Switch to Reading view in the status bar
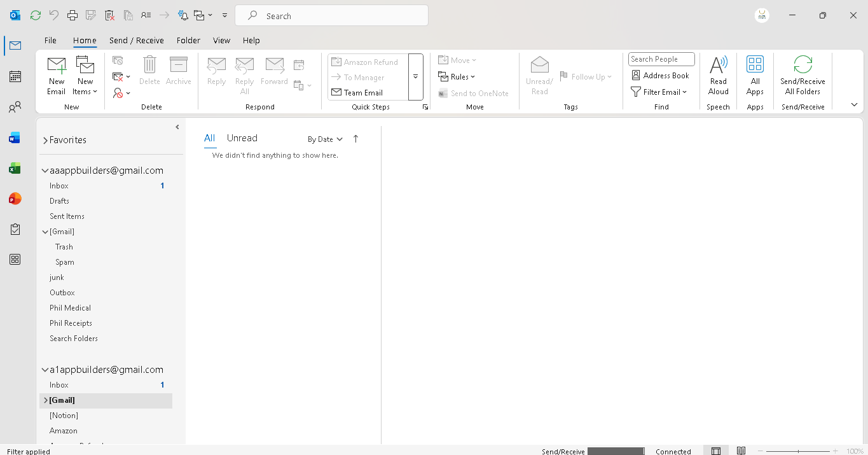Viewport: 868px width, 455px height. pos(741,451)
